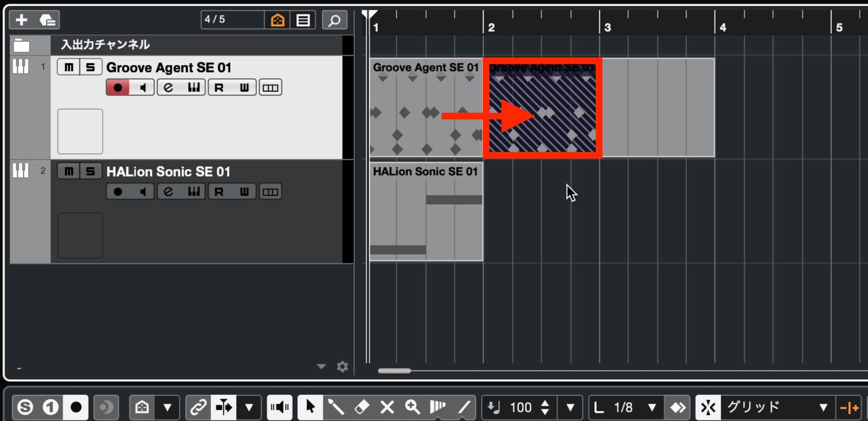Click the insert velocity note icon

point(494,406)
